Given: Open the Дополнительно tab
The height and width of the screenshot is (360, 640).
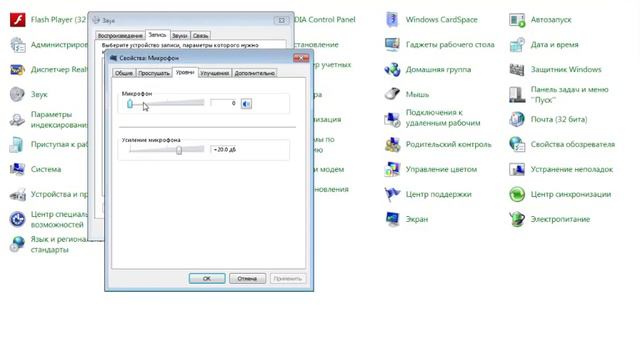Looking at the screenshot, I should point(254,73).
